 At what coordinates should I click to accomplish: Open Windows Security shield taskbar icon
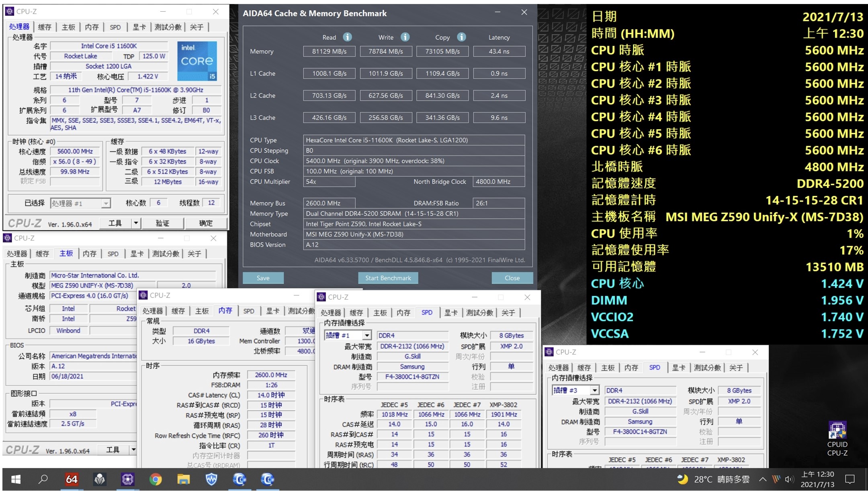[212, 479]
